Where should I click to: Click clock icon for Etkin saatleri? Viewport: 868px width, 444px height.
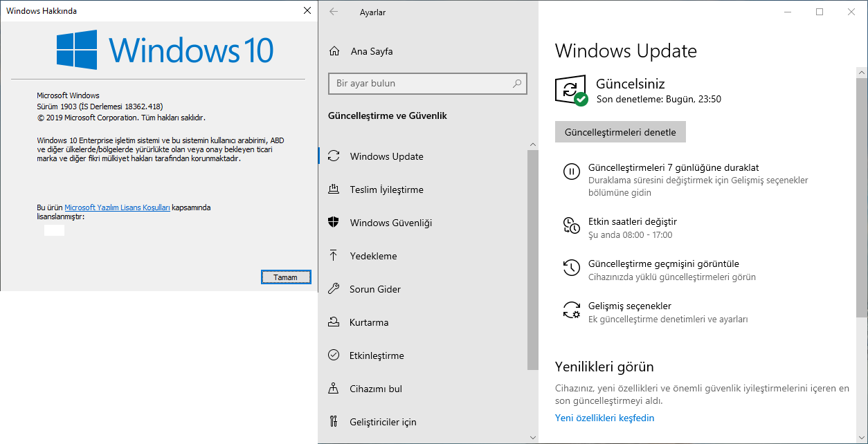pos(571,225)
